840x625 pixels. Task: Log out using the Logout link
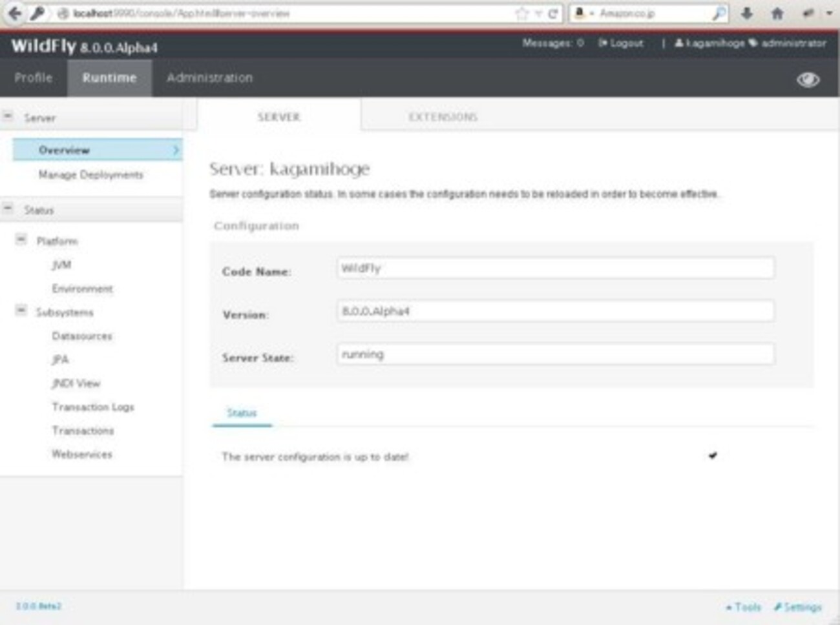click(621, 43)
